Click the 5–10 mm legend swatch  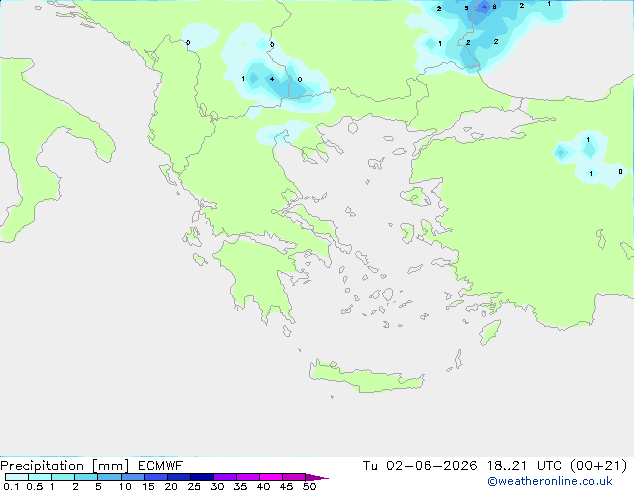pos(109,477)
